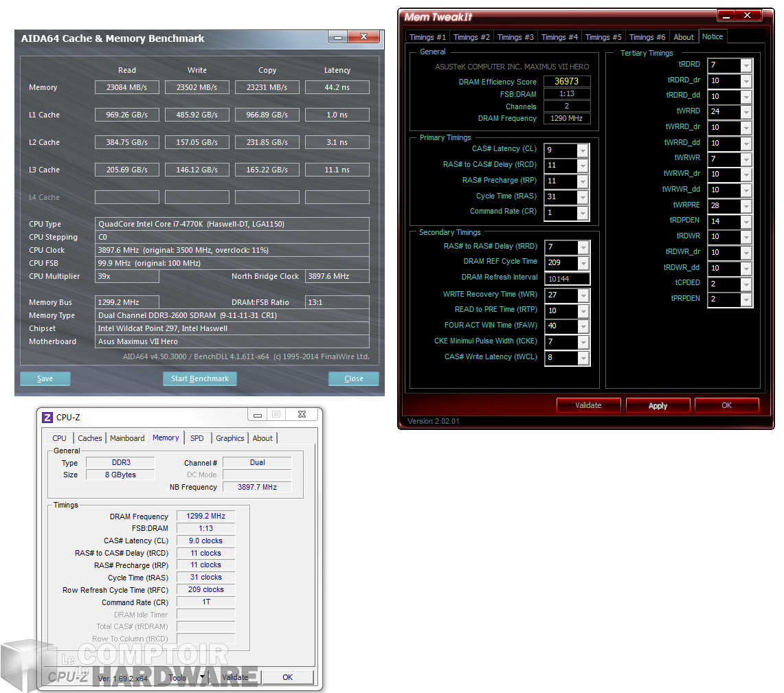Click the DRAM Refresh Interval field

click(x=567, y=279)
